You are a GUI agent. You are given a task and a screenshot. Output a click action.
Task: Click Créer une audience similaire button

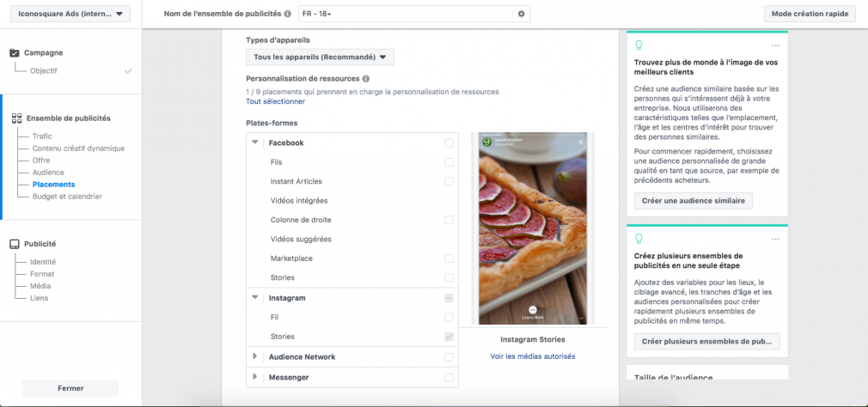tap(694, 201)
